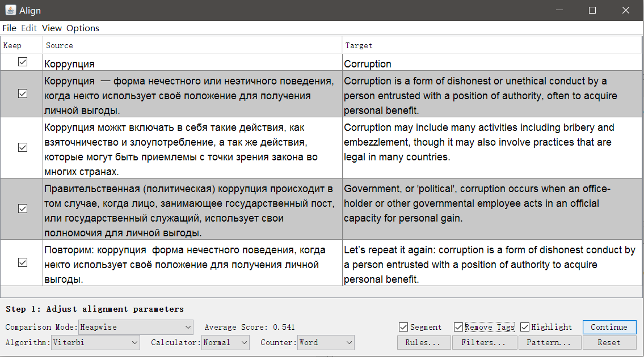This screenshot has height=357, width=644.
Task: Toggle Keep checkbox for 'Corruption is a form' row
Action: click(x=23, y=94)
